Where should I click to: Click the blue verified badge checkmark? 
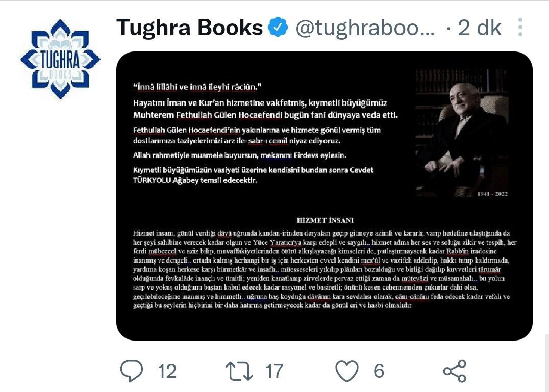point(278,28)
